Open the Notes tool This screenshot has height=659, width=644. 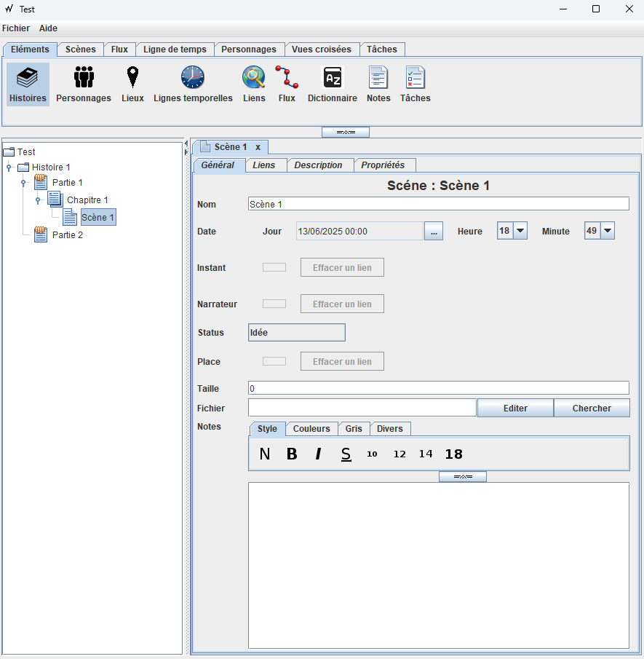coord(378,82)
